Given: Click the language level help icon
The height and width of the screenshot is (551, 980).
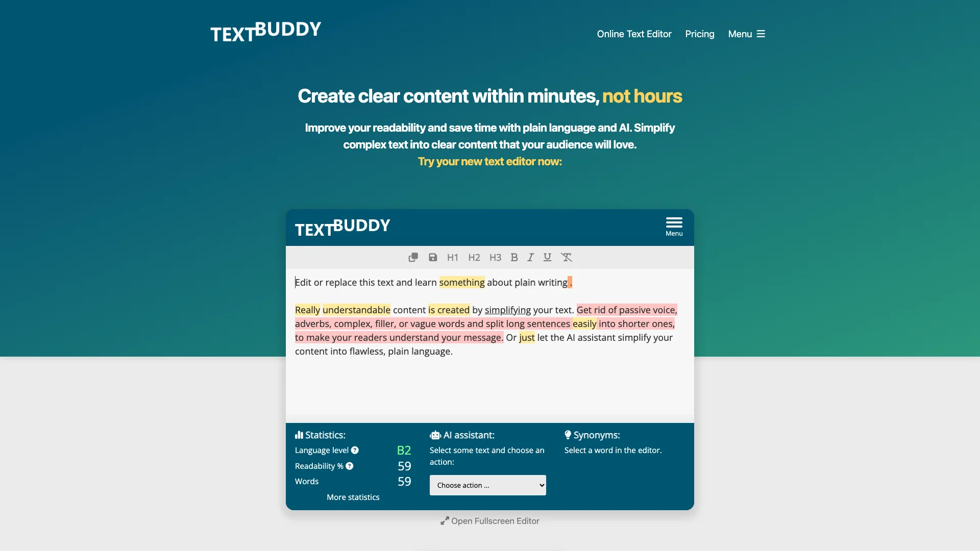Looking at the screenshot, I should 354,450.
